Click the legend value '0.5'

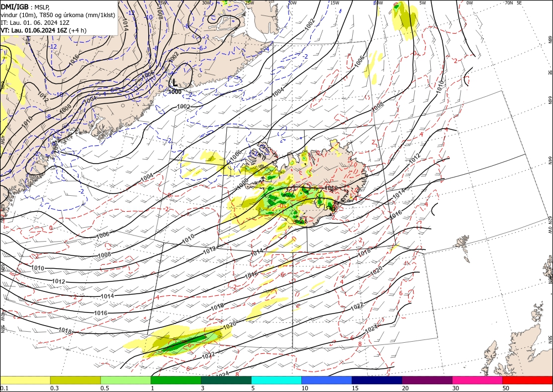pyautogui.click(x=105, y=388)
